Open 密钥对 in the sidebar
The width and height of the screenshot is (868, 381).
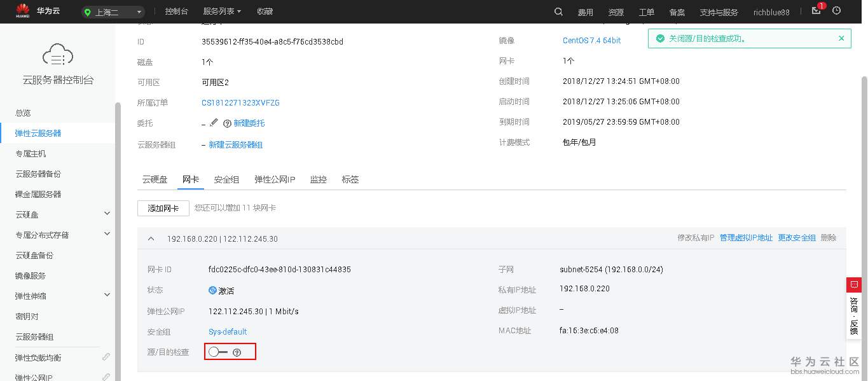(27, 316)
